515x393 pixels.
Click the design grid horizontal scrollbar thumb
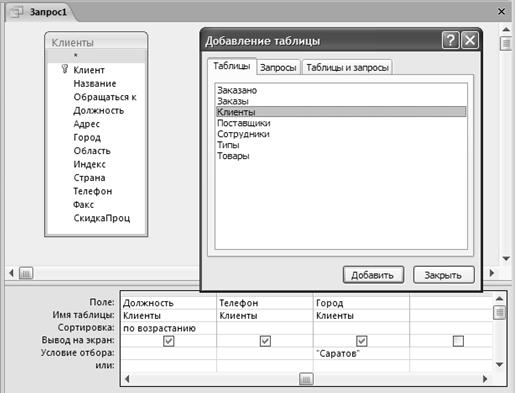click(306, 379)
